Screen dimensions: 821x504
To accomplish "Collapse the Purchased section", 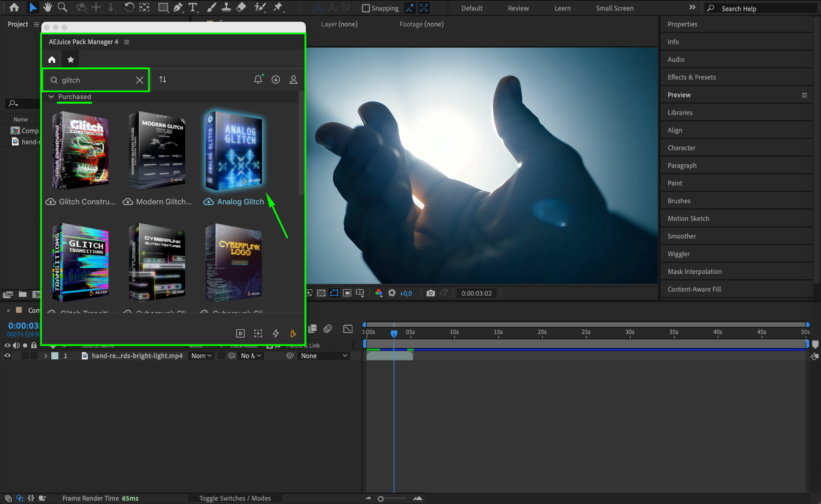I will tap(51, 97).
